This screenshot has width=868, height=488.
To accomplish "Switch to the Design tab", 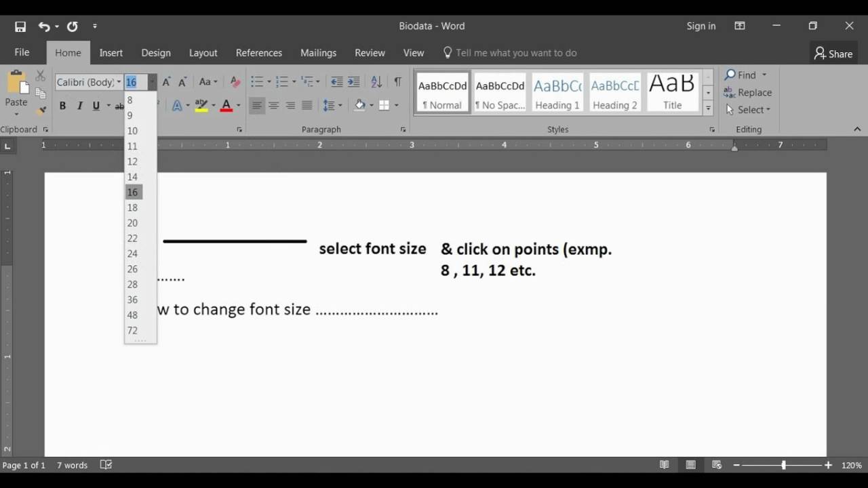I will click(156, 52).
